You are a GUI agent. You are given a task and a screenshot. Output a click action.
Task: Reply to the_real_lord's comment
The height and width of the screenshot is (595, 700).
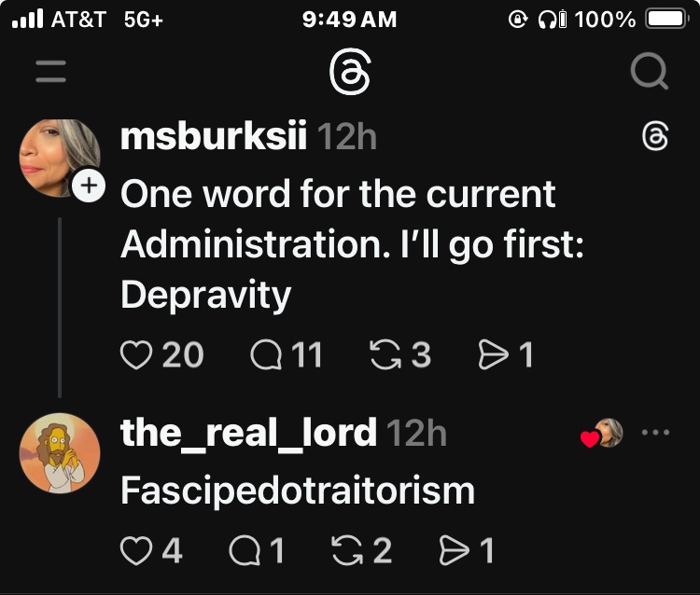(244, 551)
